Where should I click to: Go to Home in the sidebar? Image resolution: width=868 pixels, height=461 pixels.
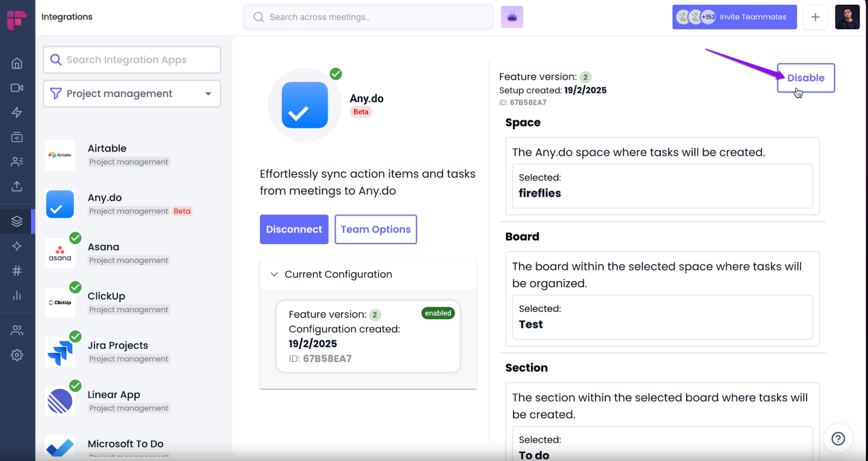point(17,64)
